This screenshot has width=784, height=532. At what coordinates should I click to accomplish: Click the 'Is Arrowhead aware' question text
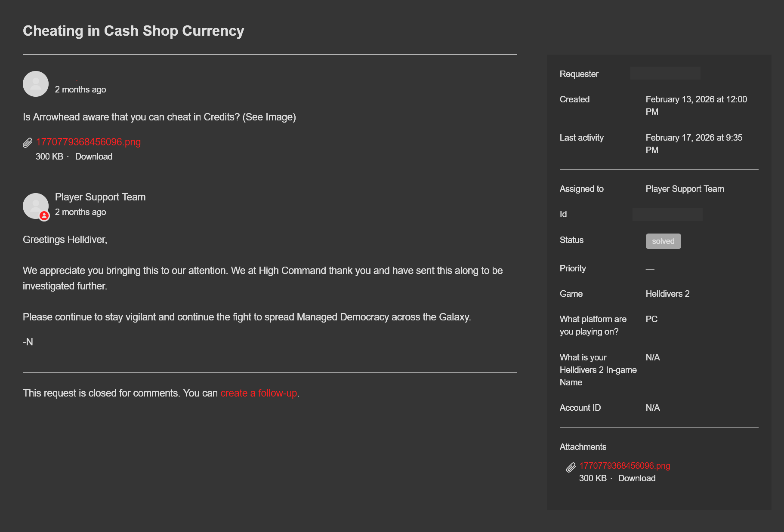(159, 117)
